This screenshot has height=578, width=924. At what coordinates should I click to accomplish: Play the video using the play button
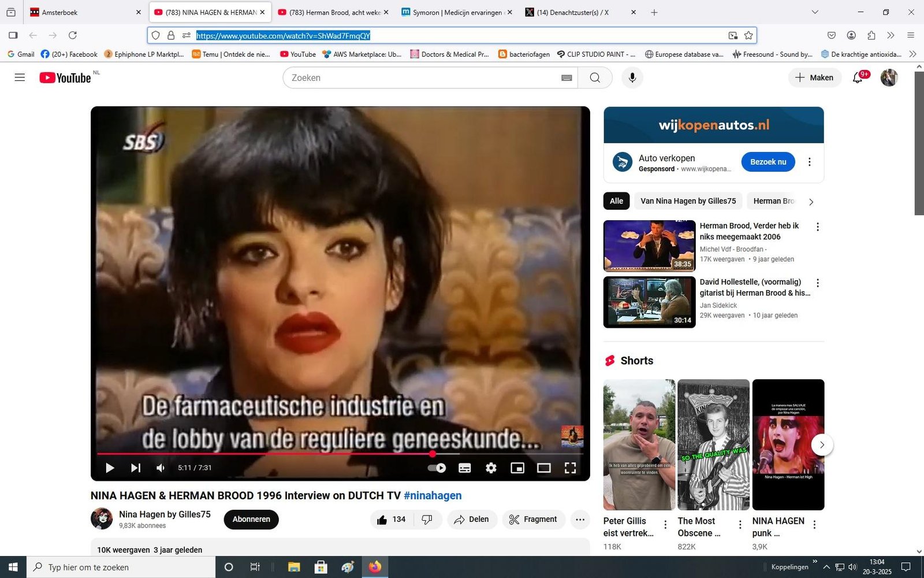[x=110, y=468]
